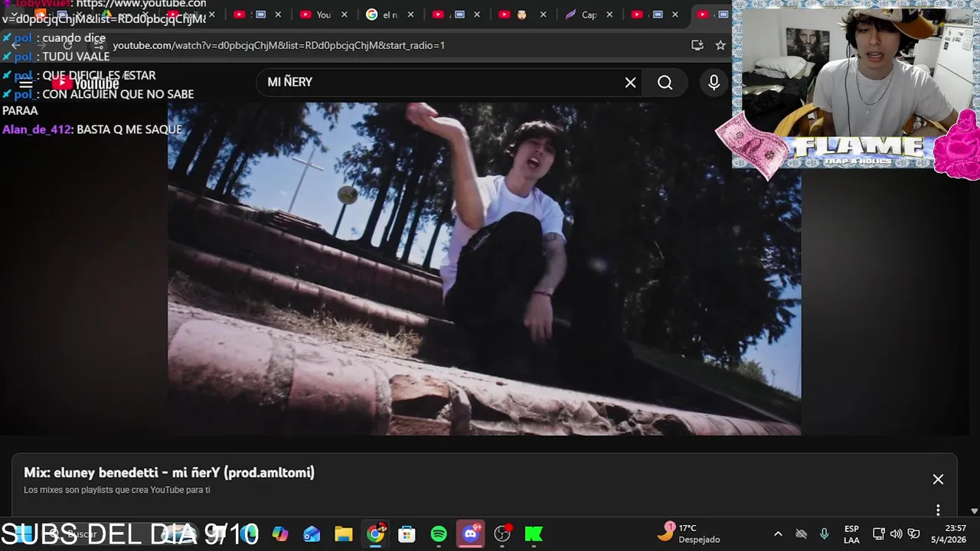
Task: Click the playing music video frame
Action: coord(484,268)
